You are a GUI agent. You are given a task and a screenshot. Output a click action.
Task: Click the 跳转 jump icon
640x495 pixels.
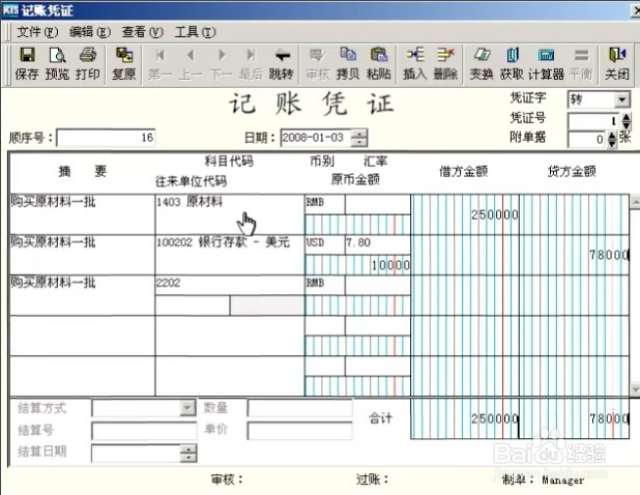(281, 64)
